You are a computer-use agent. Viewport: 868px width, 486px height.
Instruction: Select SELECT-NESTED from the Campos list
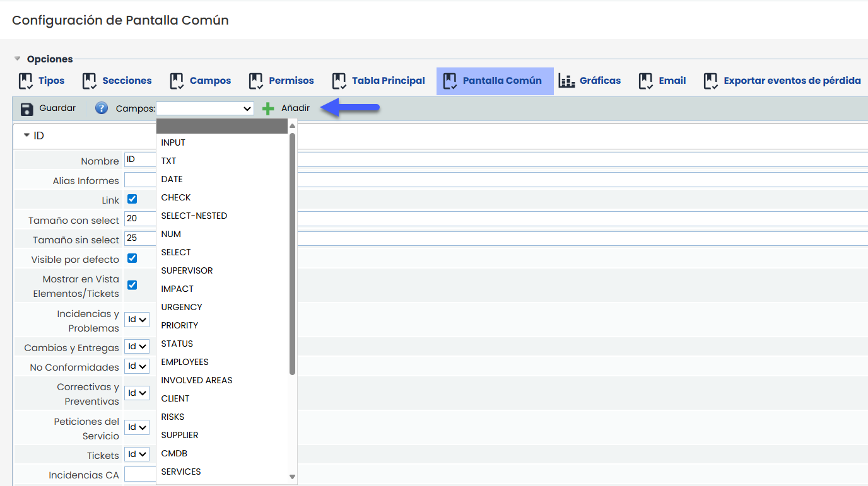point(194,216)
